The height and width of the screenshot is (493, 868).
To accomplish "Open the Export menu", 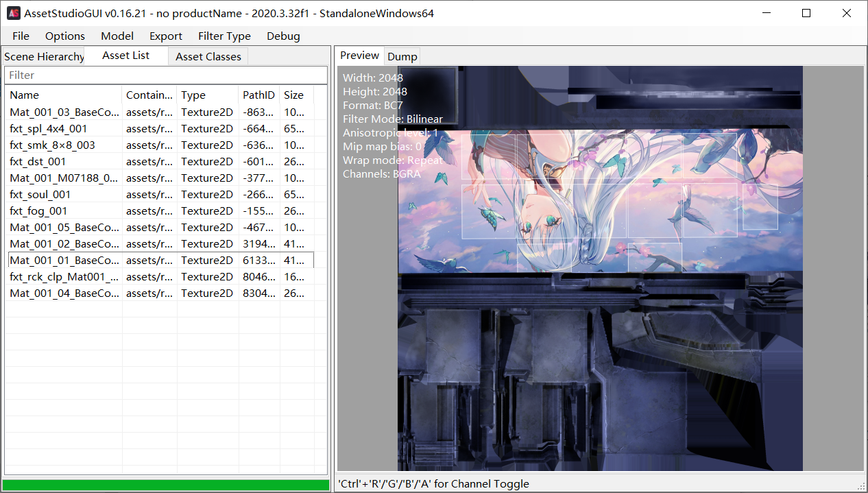I will [x=166, y=36].
